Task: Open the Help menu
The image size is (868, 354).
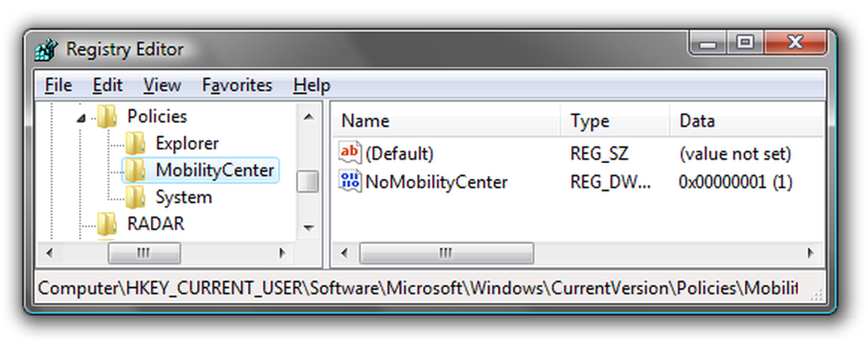Action: pos(312,85)
